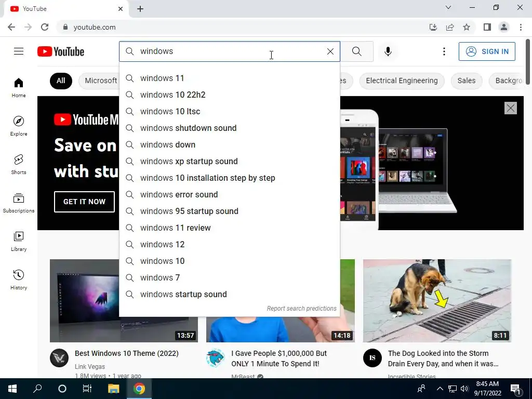Viewport: 532px width, 399px height.
Task: Click the SIGN IN button
Action: click(x=487, y=51)
